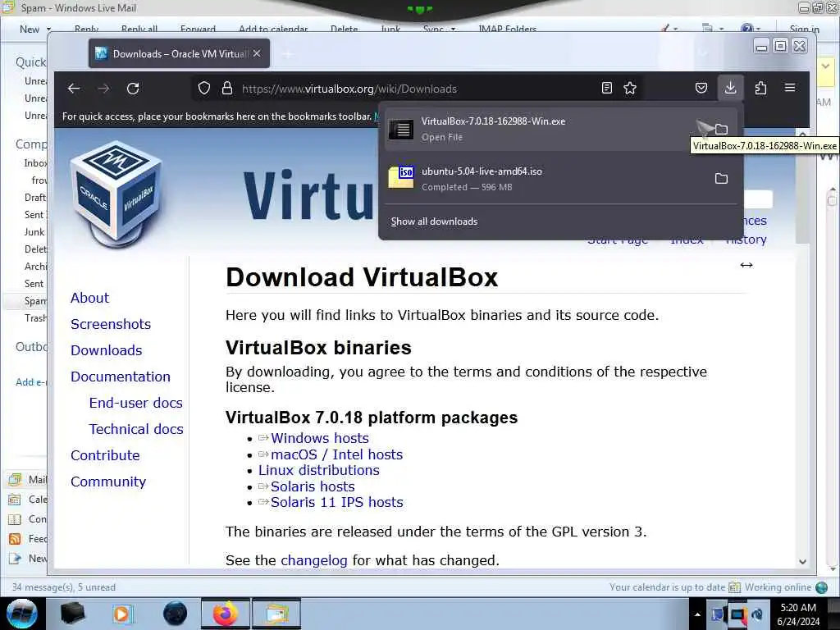This screenshot has height=630, width=840.
Task: Open IMAP Folders in Windows Live Mail
Action: click(507, 29)
